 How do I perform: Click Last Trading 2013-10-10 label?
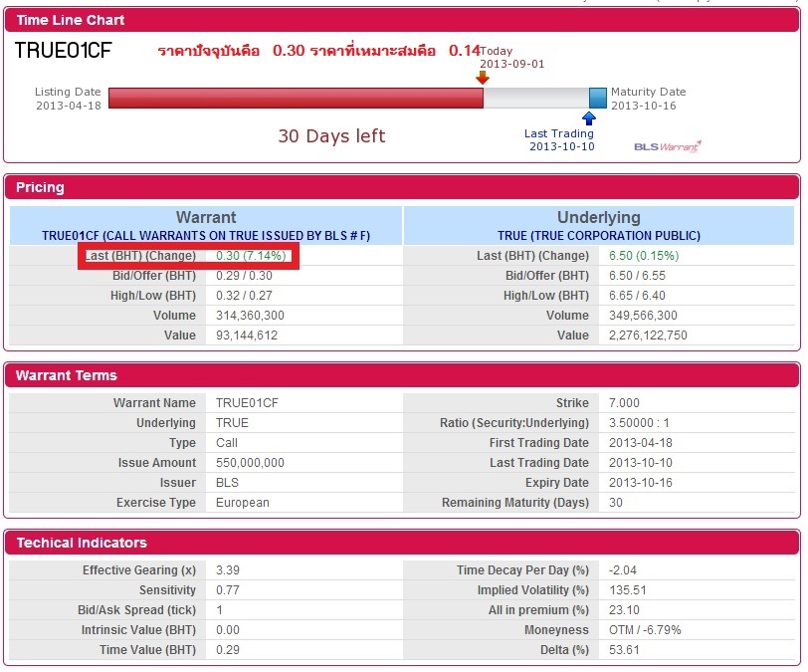coord(559,139)
